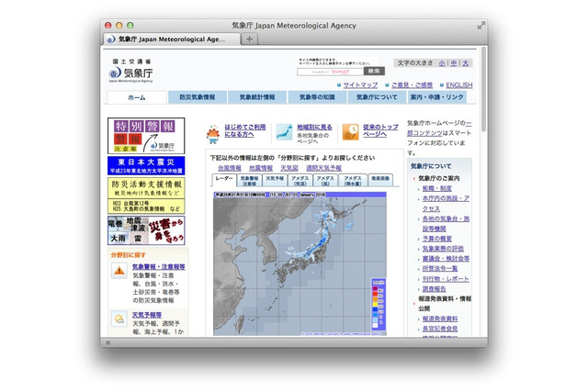Open the 災害から身を守ろう banner
The height and width of the screenshot is (391, 588).
click(x=146, y=230)
